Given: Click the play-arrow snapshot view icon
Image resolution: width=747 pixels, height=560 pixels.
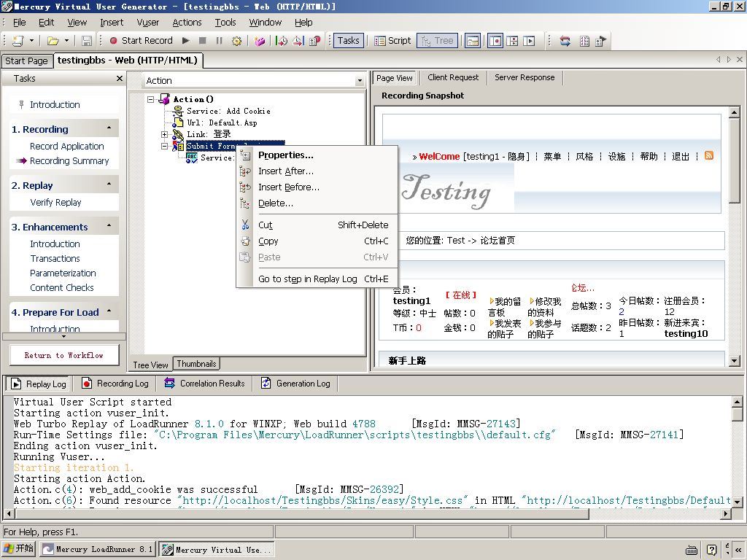Looking at the screenshot, I should (530, 41).
